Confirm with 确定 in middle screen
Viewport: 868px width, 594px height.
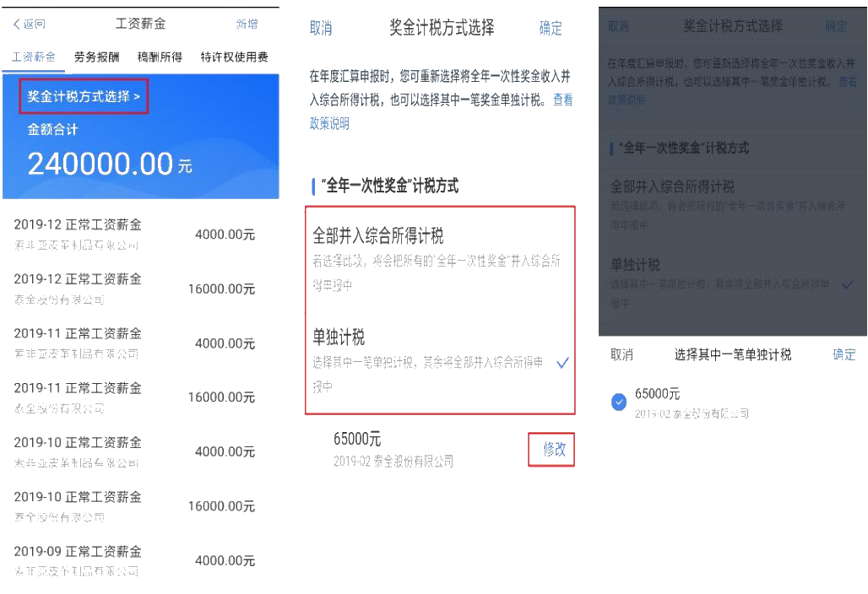[x=551, y=28]
